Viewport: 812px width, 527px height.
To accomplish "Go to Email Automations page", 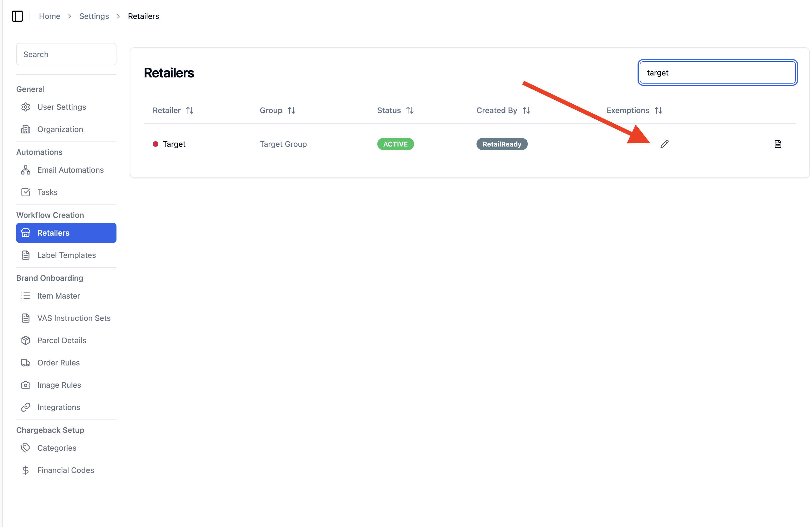I will [66, 170].
